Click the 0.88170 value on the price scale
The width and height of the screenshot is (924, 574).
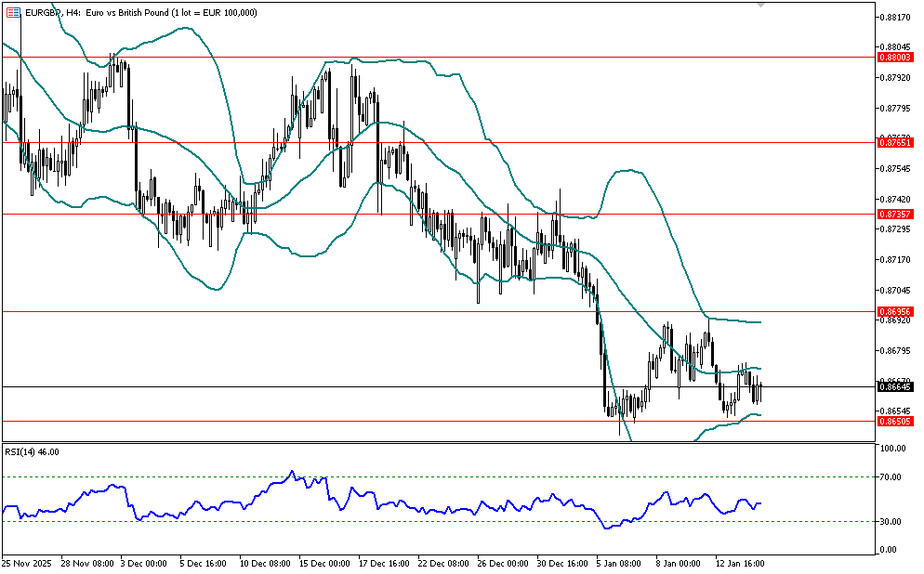click(x=897, y=17)
